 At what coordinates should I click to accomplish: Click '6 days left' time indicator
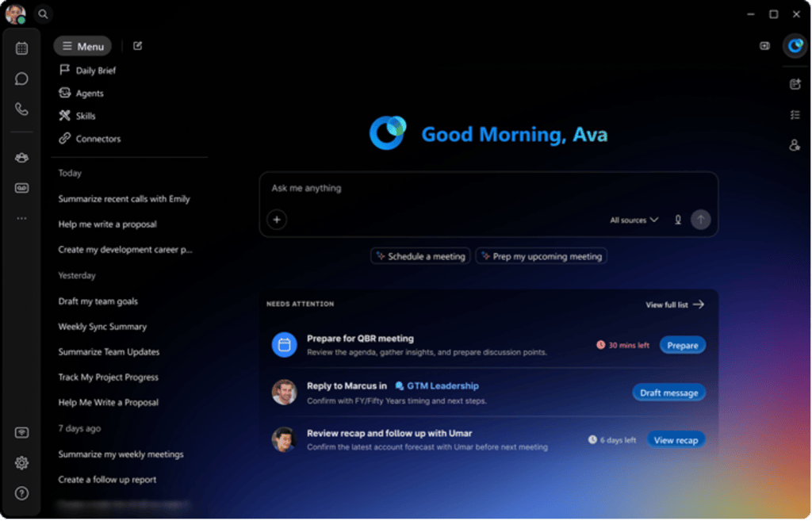click(612, 440)
